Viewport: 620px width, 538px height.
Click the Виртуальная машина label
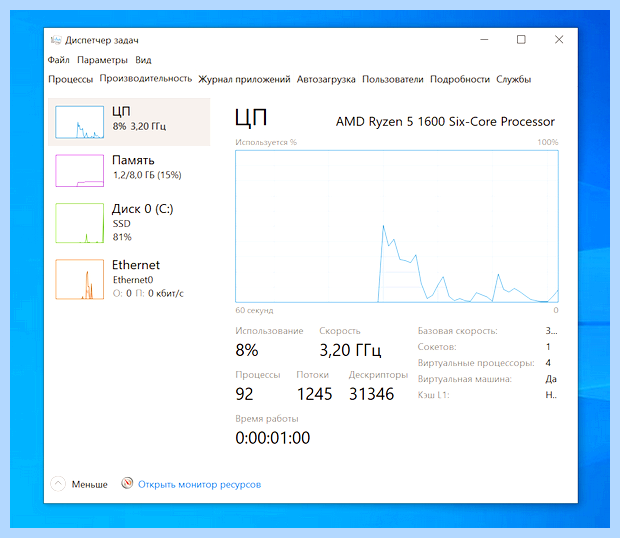click(464, 379)
